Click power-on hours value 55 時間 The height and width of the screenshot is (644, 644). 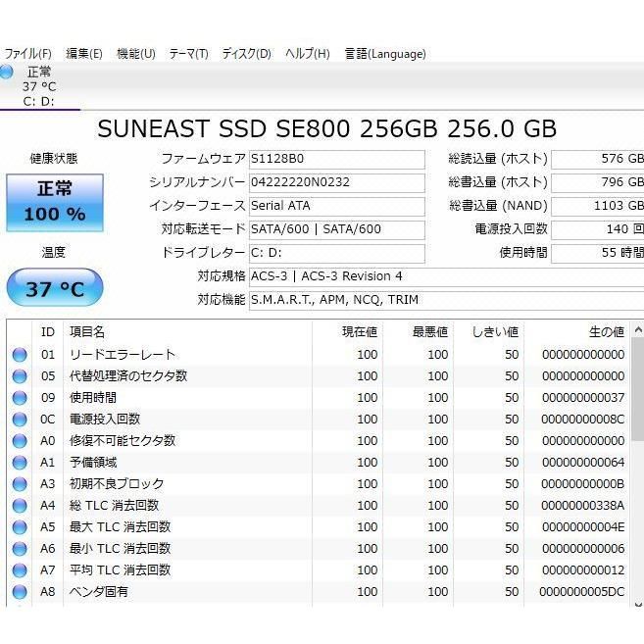[598, 253]
